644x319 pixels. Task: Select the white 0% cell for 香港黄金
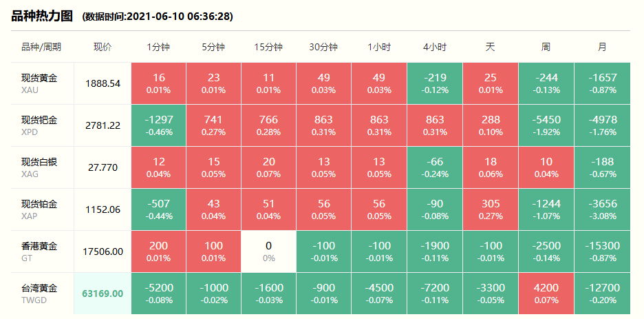[268, 251]
